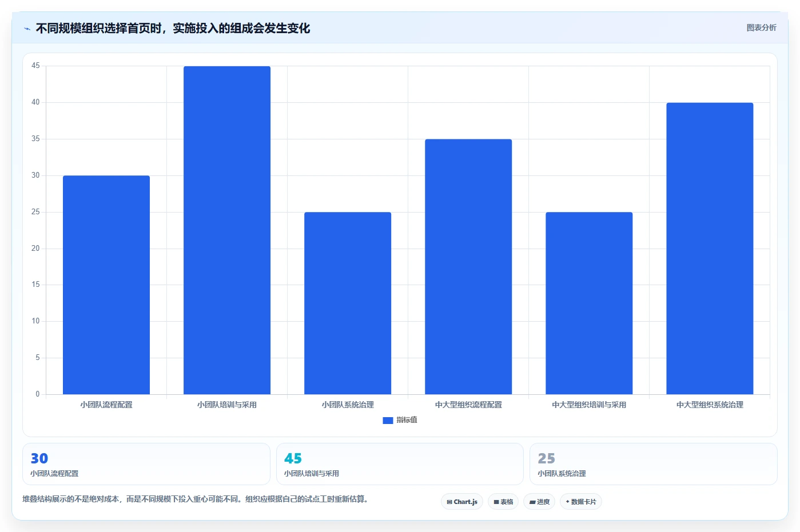Click the 图表分析 label in header
The image size is (800, 532).
[x=761, y=27]
